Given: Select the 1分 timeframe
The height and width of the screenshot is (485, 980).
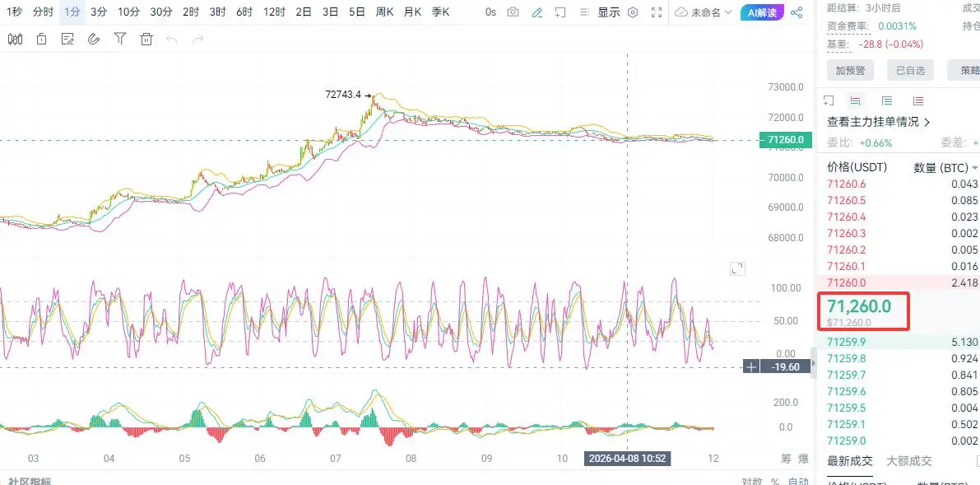Looking at the screenshot, I should point(72,12).
